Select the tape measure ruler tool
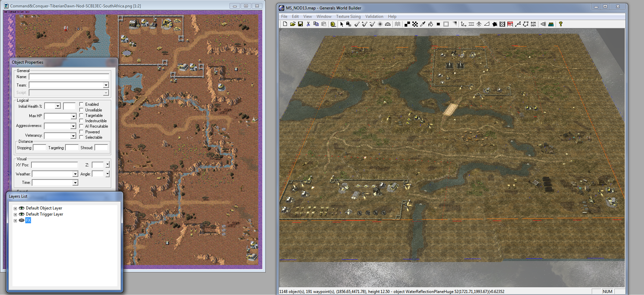Image resolution: width=644 pixels, height=295 pixels. [x=333, y=24]
